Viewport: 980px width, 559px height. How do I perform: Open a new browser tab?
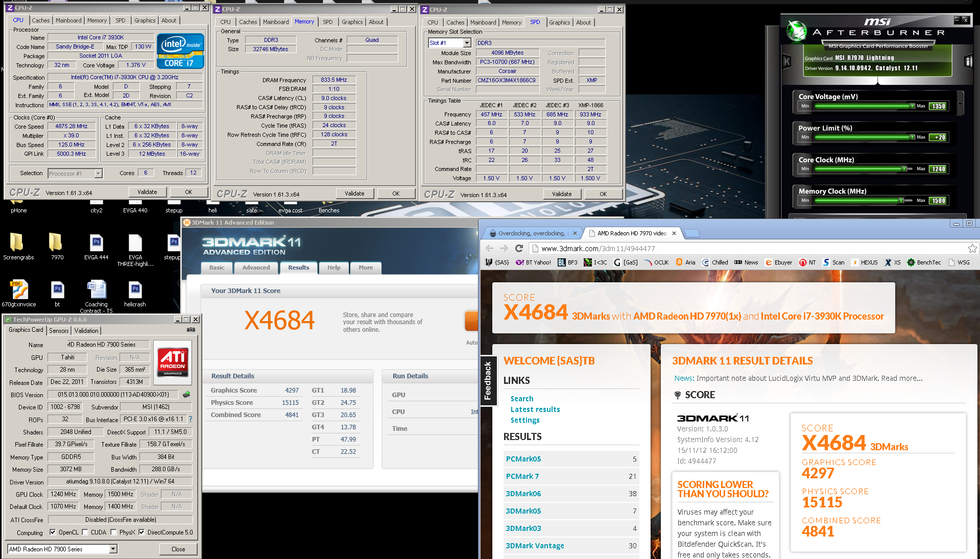[691, 234]
